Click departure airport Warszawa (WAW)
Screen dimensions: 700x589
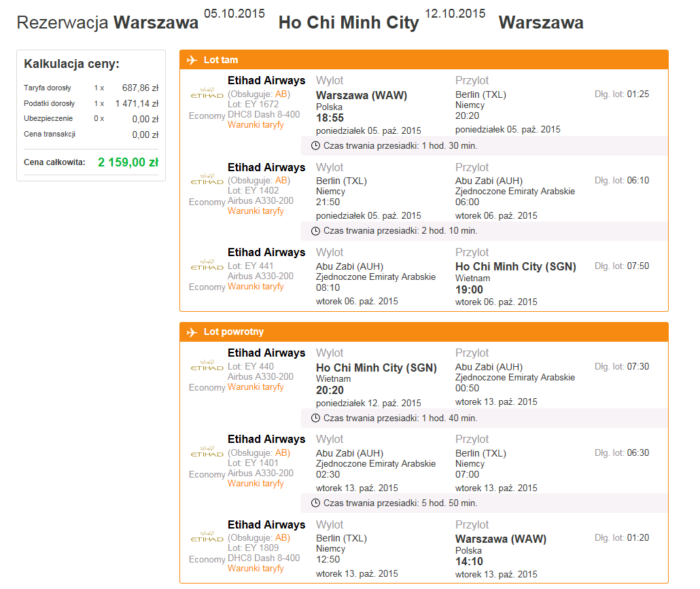(x=362, y=96)
